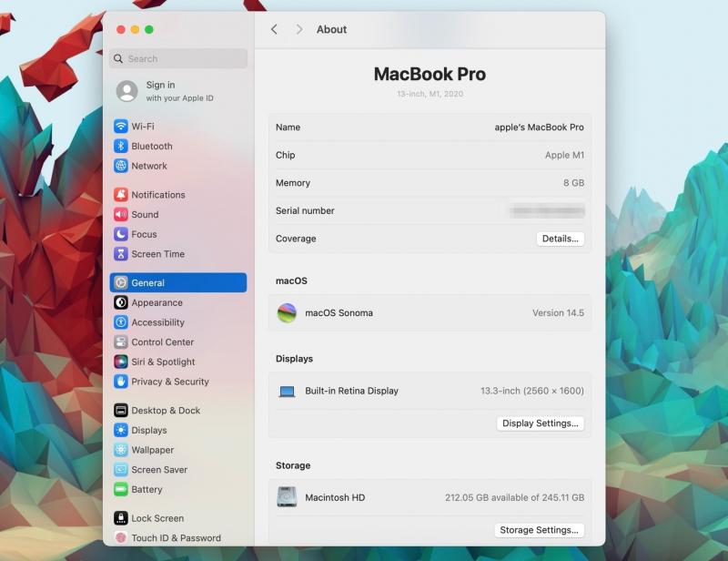Open the Control Center icon
This screenshot has width=728, height=561.
pos(121,342)
